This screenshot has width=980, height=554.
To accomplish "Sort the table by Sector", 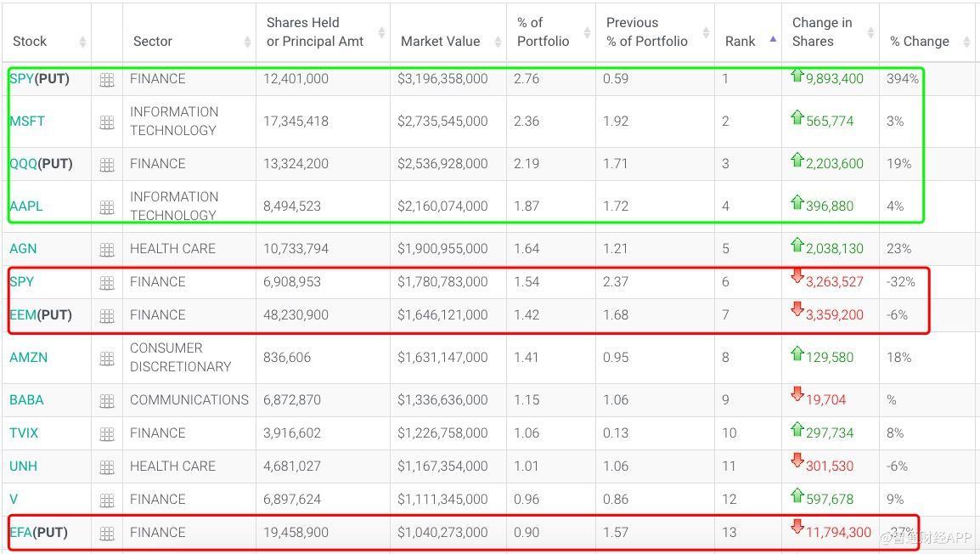I will point(153,41).
